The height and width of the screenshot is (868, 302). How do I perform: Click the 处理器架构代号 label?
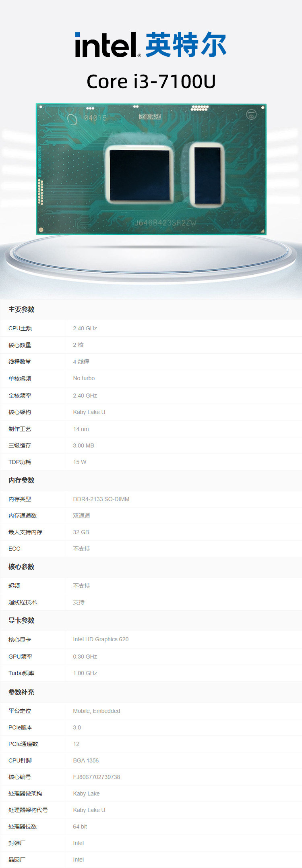click(x=28, y=810)
